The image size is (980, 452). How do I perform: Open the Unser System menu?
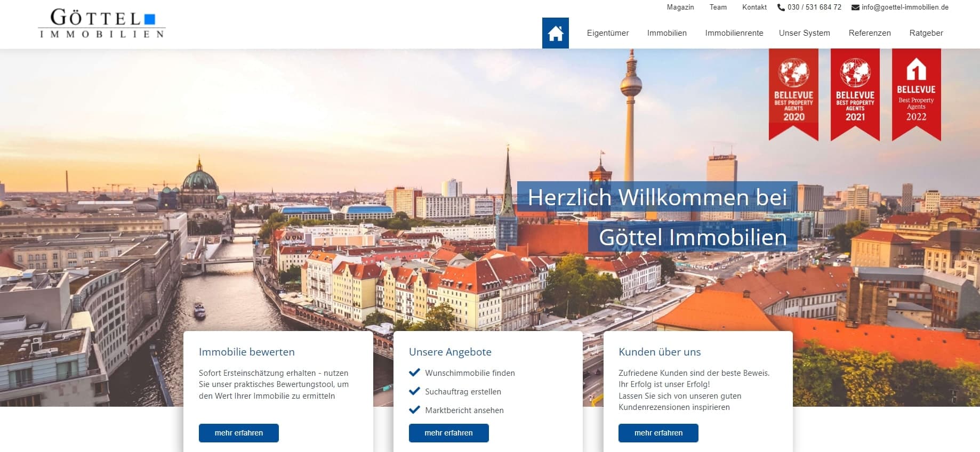click(805, 33)
